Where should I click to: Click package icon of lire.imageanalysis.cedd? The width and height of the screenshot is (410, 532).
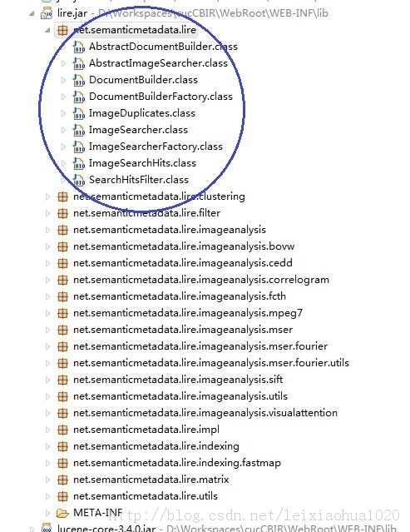pyautogui.click(x=62, y=263)
